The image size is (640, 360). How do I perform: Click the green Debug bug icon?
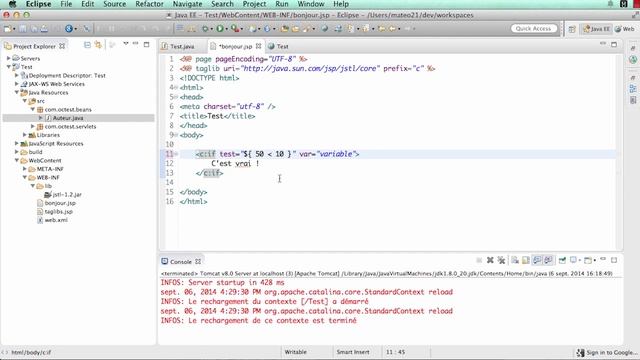(205, 29)
